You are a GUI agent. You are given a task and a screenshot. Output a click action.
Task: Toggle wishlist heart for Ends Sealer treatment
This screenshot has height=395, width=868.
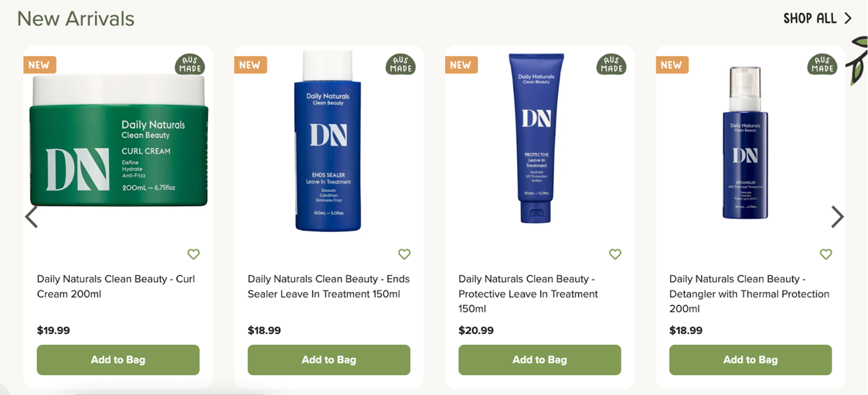pos(404,254)
